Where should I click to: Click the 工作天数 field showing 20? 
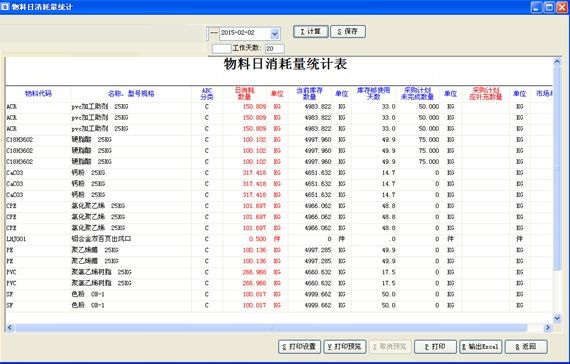[274, 48]
